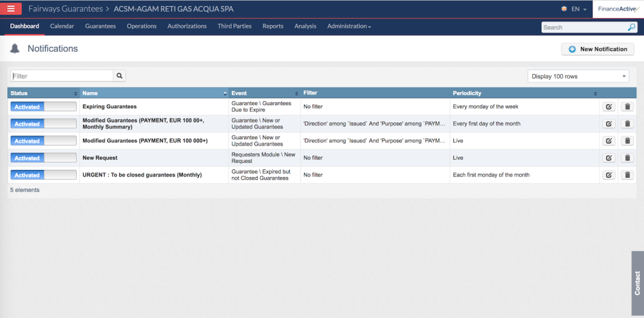Open the Guarantees tab
Screen dimensions: 644x318
click(x=100, y=26)
